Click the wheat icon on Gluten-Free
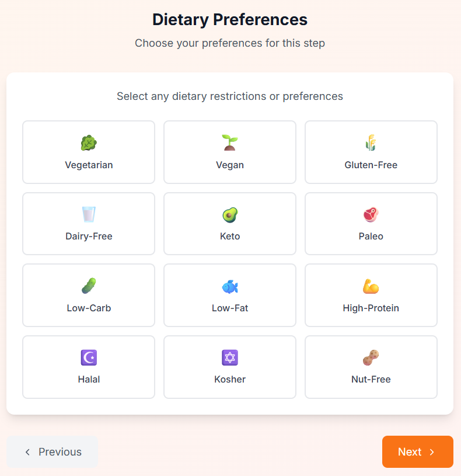 [371, 142]
